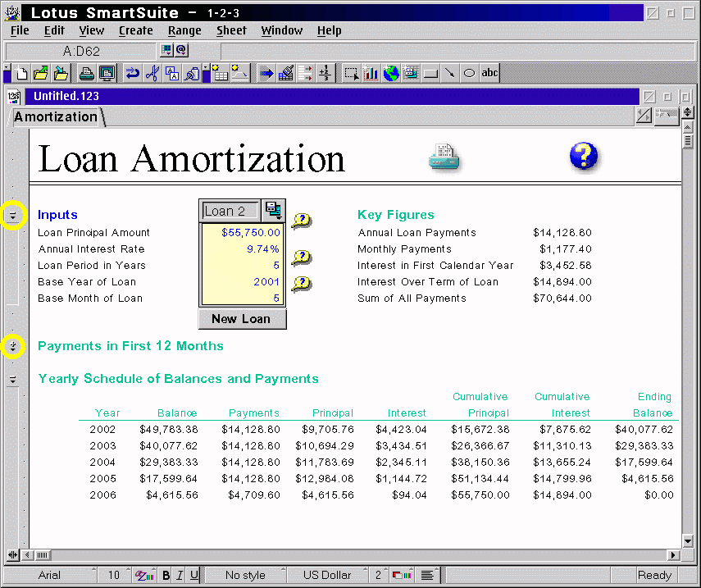Open the @ function selector
Screen dimensions: 701x588
coord(181,50)
